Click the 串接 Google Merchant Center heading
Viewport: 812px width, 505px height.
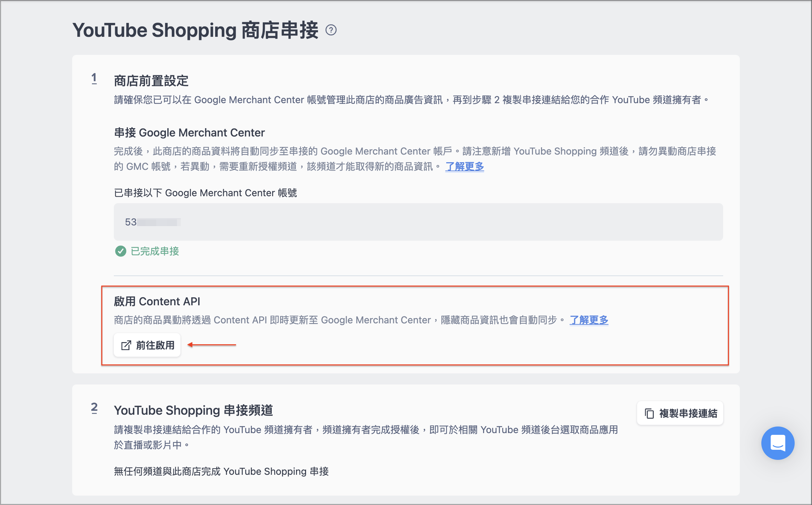click(189, 133)
